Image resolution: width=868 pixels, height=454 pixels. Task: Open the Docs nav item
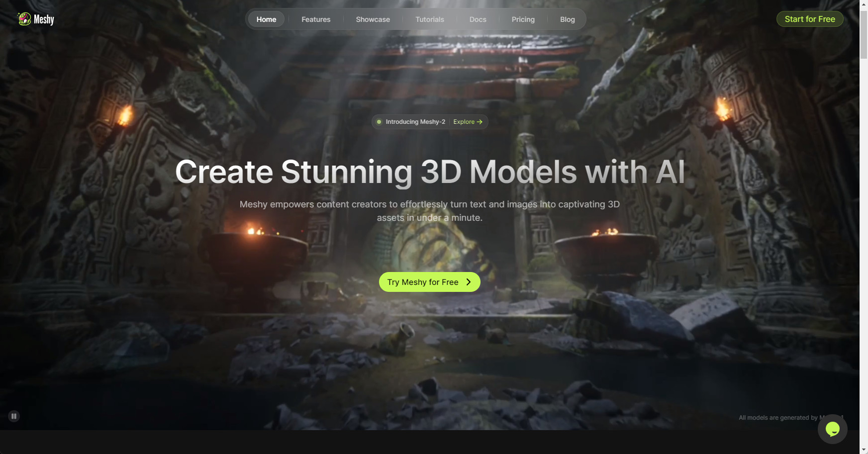point(478,19)
